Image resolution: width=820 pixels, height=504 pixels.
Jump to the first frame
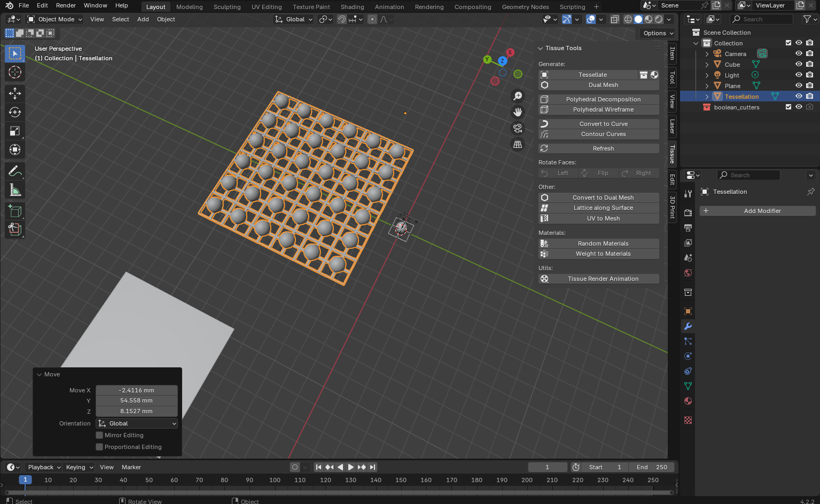pyautogui.click(x=319, y=467)
